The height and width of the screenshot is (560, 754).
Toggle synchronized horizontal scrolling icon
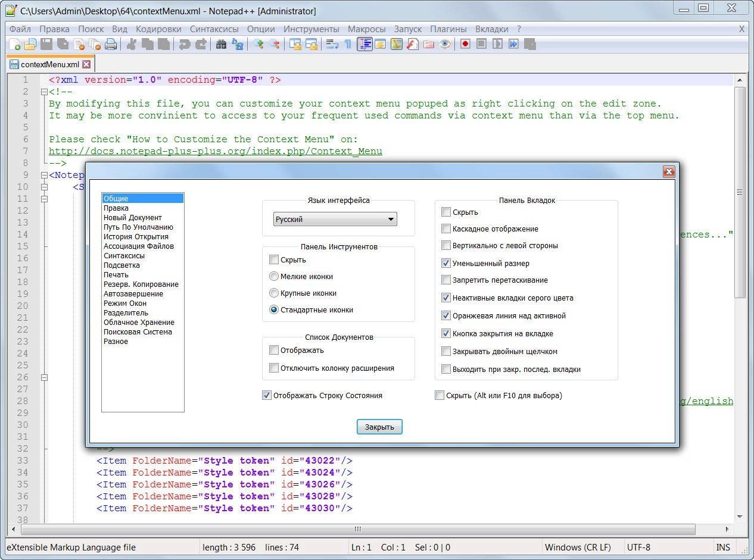point(311,44)
